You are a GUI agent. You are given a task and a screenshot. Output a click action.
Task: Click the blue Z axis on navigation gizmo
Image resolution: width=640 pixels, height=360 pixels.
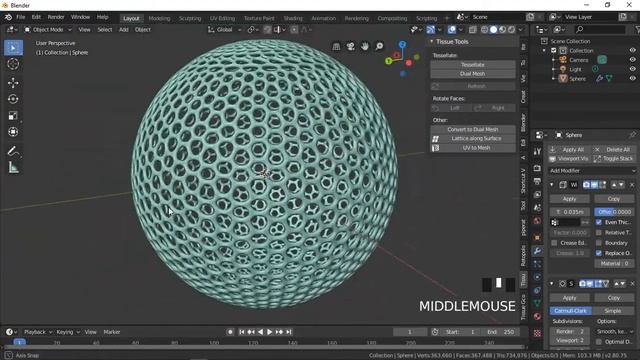point(402,44)
